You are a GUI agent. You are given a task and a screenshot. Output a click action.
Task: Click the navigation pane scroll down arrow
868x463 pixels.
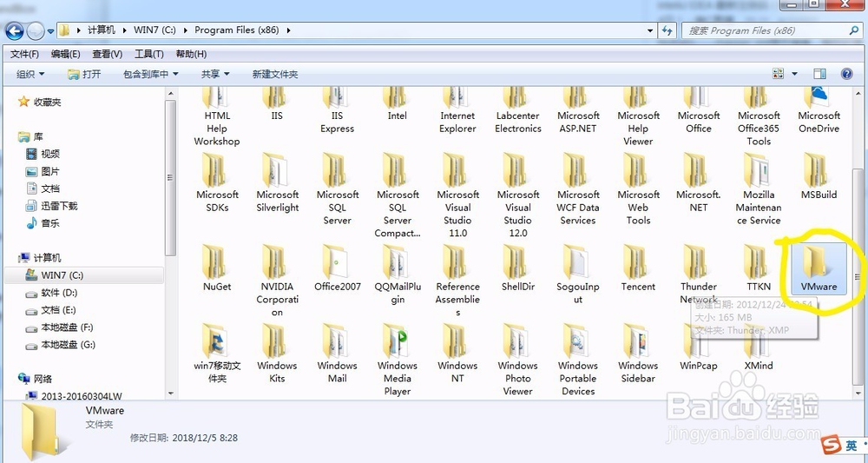(x=170, y=394)
